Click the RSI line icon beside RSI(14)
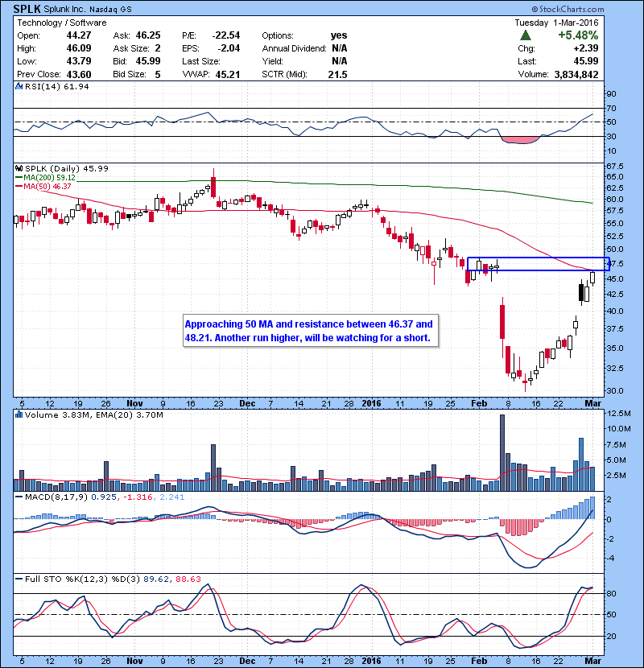 (x=19, y=86)
